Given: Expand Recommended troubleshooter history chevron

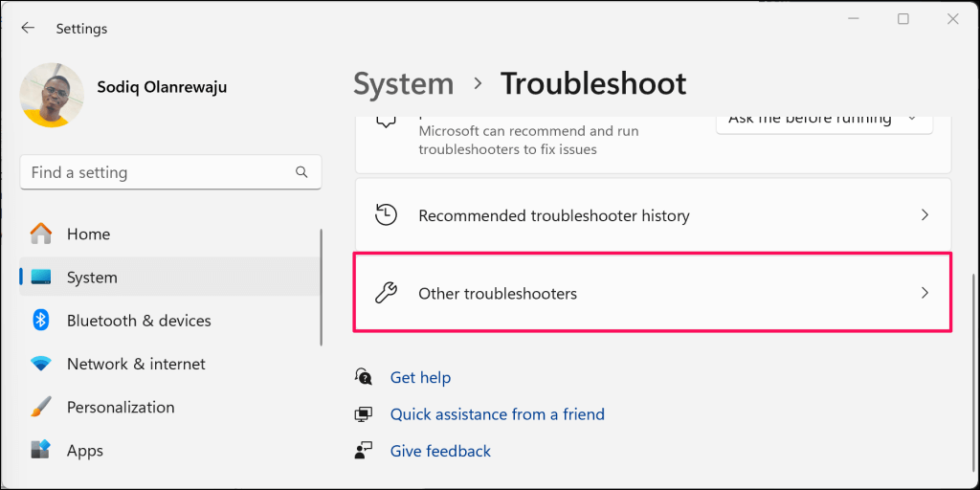Looking at the screenshot, I should [924, 215].
